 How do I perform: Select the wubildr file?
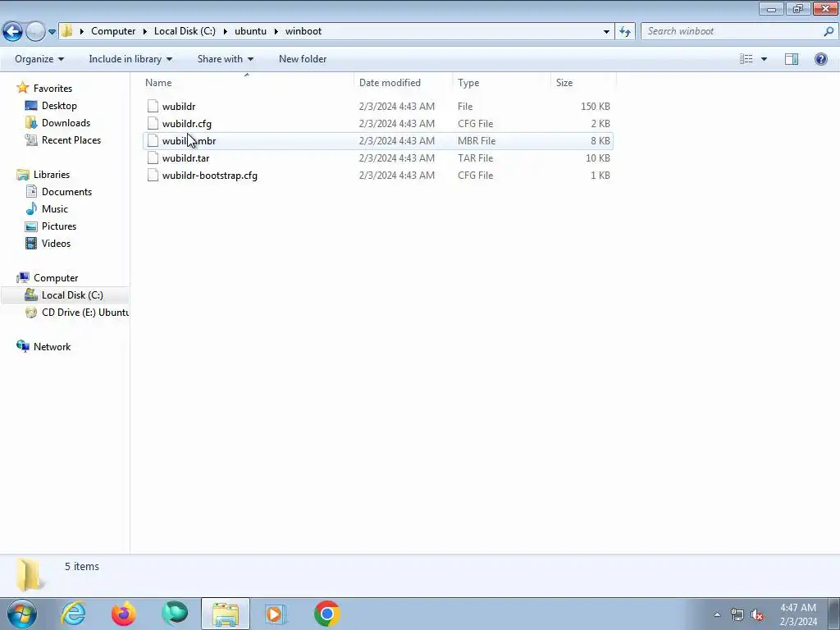(x=178, y=107)
